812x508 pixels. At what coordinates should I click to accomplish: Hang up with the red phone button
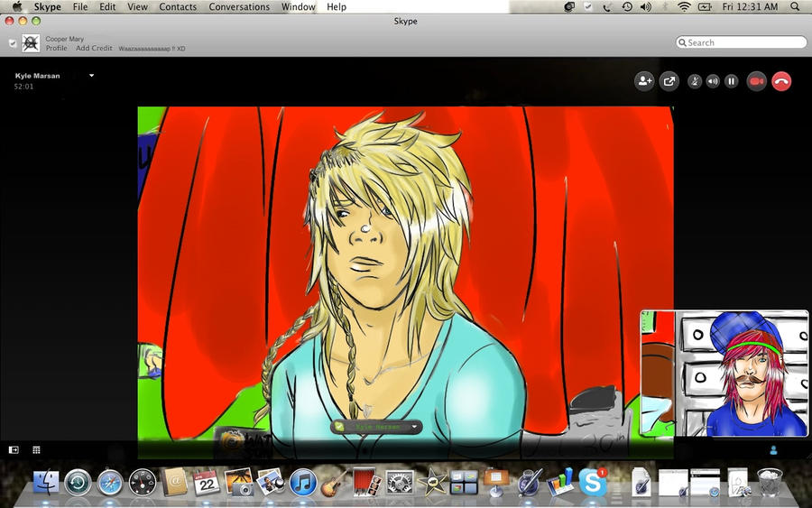781,81
